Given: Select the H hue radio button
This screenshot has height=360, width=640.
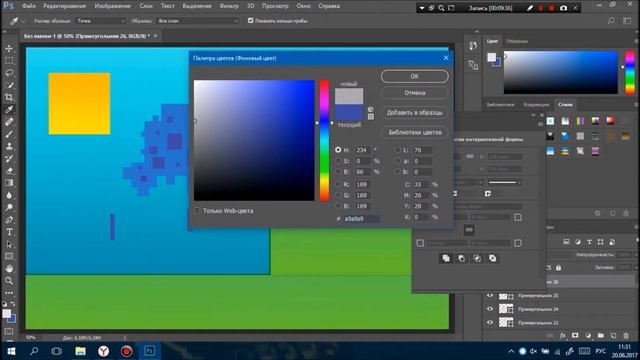Looking at the screenshot, I should pyautogui.click(x=338, y=150).
